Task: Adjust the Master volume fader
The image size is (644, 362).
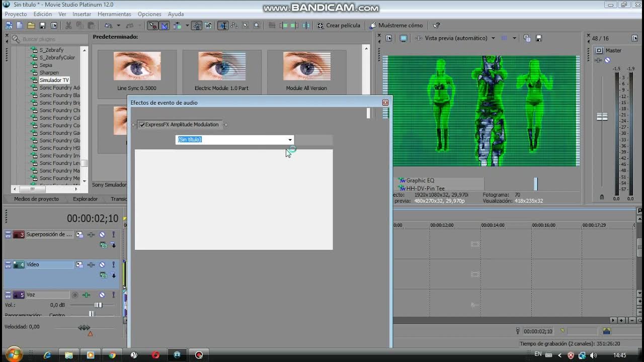Action: (x=602, y=117)
